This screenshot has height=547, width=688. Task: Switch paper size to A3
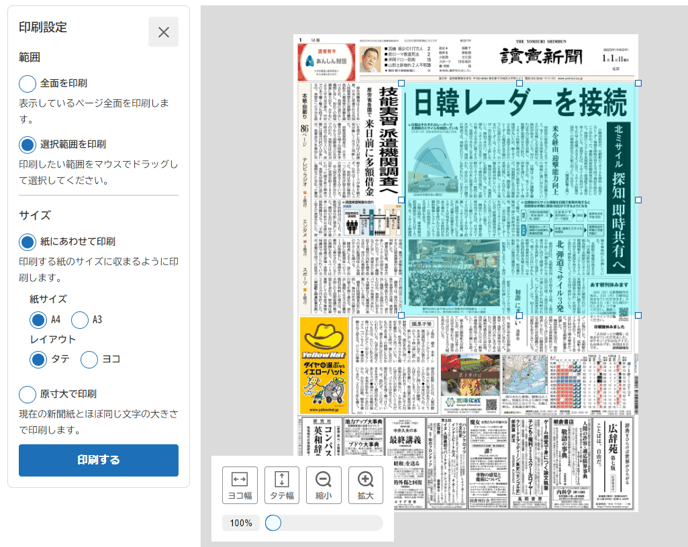coord(80,320)
